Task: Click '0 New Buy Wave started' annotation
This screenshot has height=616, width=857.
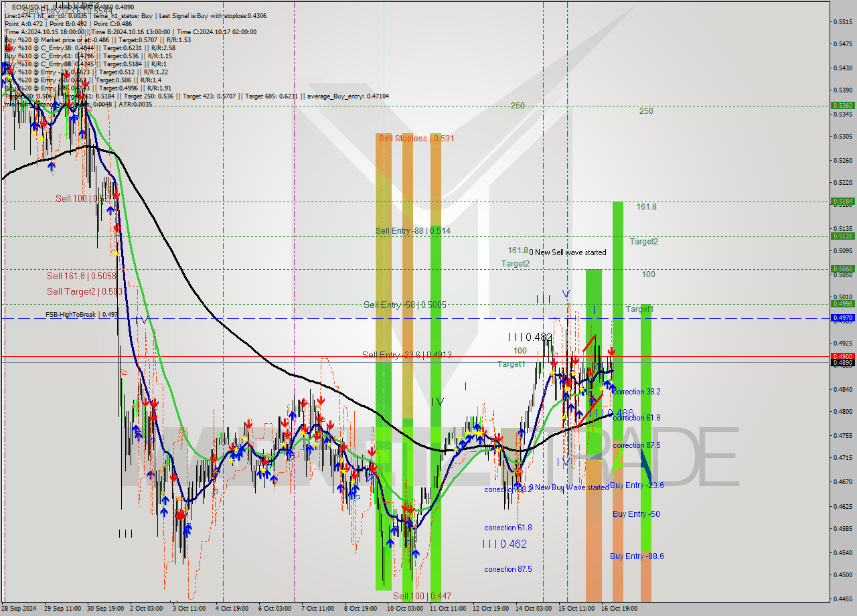Action: pos(569,487)
